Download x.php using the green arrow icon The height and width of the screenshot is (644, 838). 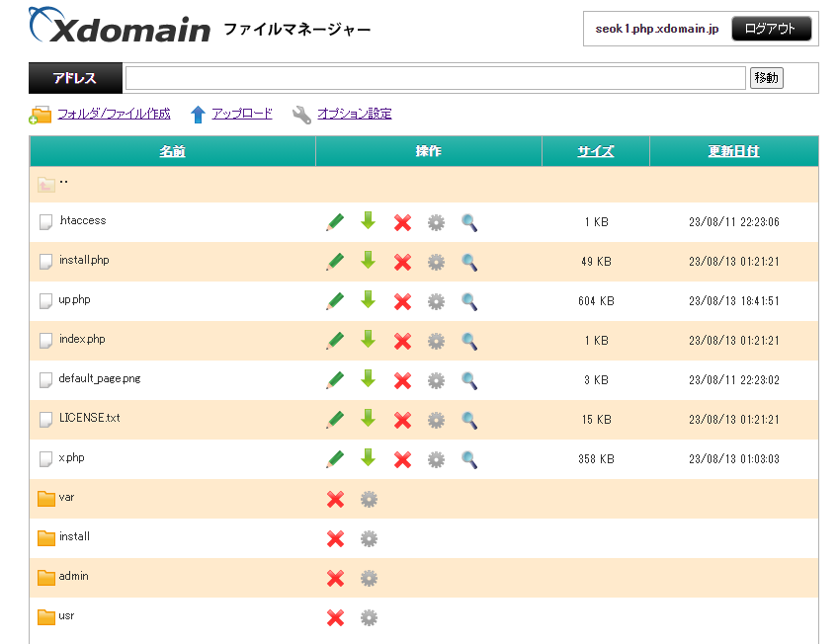click(369, 459)
